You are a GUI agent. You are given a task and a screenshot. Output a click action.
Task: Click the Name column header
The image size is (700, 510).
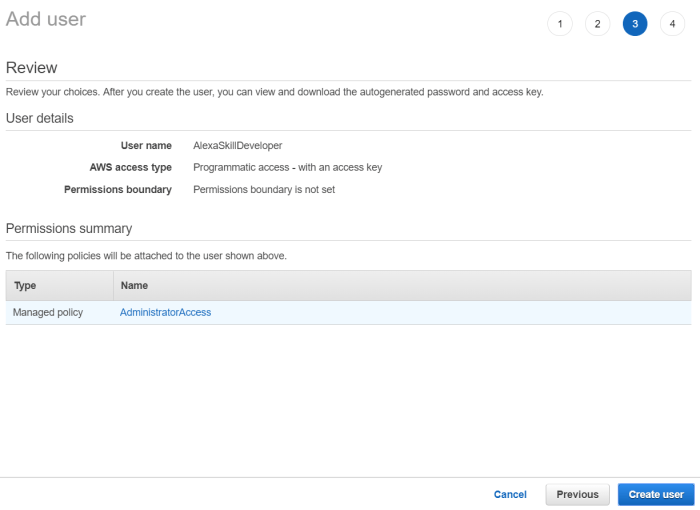click(134, 286)
